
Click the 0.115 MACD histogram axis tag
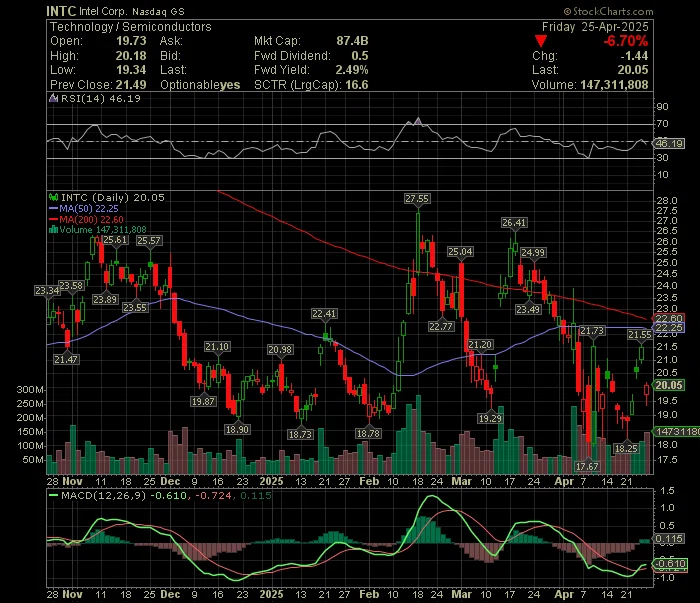point(669,539)
